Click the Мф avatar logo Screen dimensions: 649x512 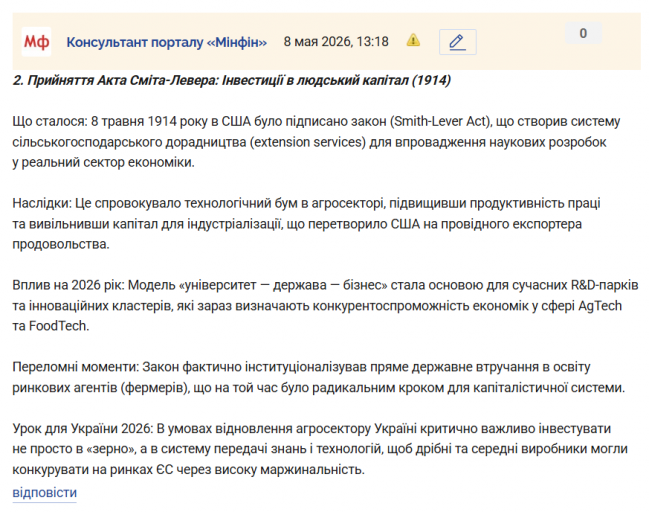[36, 41]
